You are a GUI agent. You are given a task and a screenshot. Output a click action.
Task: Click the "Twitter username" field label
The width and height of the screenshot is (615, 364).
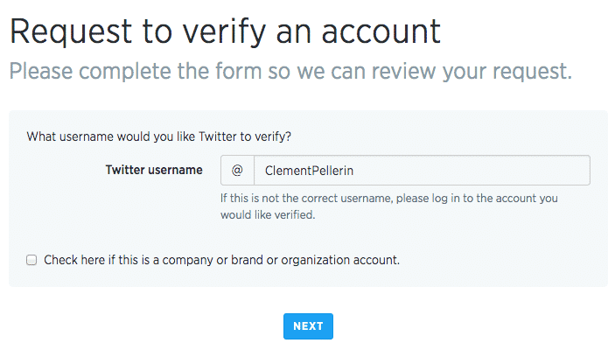(x=154, y=170)
